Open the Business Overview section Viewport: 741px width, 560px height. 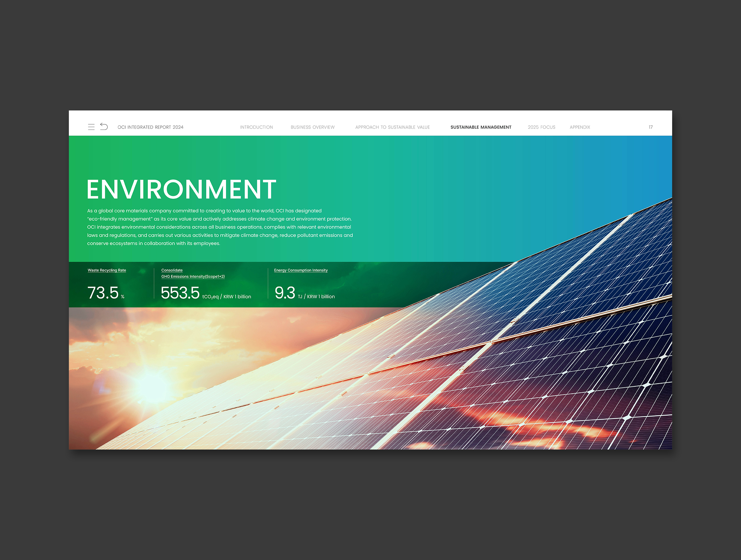(x=312, y=127)
